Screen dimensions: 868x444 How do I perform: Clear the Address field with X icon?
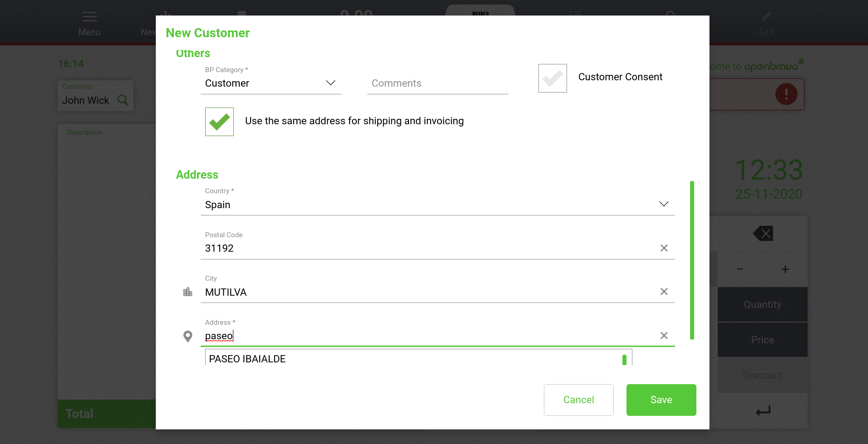pos(664,336)
